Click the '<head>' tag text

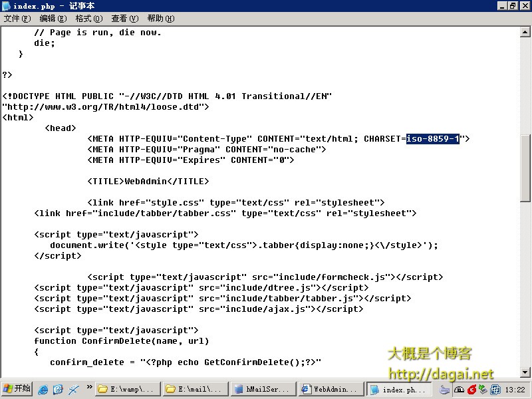(61, 128)
